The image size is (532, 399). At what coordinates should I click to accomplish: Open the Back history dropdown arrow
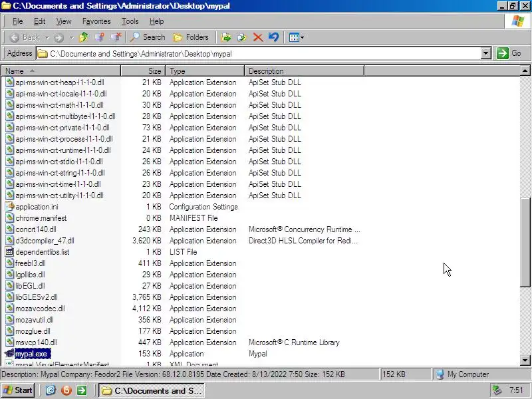(47, 37)
